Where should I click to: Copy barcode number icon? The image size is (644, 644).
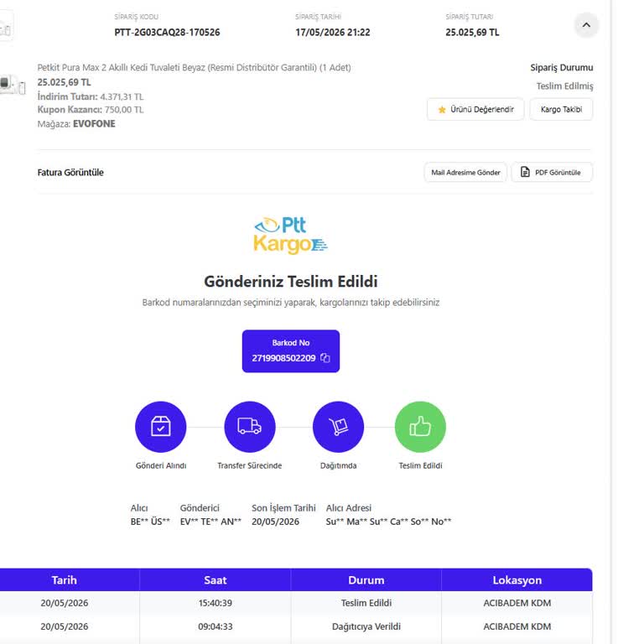click(325, 358)
